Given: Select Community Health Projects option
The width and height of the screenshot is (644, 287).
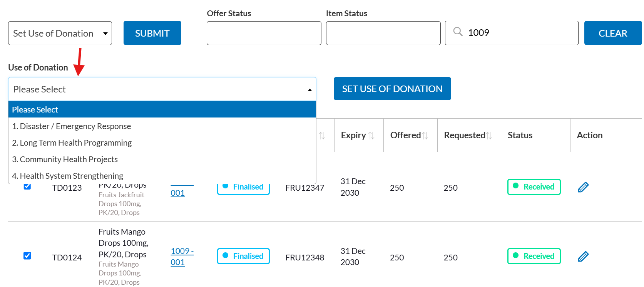Looking at the screenshot, I should (65, 159).
